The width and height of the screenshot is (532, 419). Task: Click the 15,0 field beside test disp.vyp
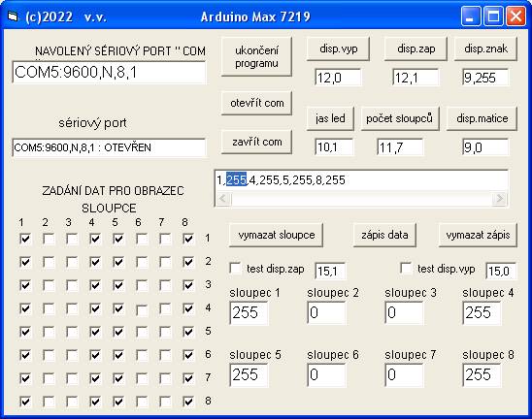(501, 272)
